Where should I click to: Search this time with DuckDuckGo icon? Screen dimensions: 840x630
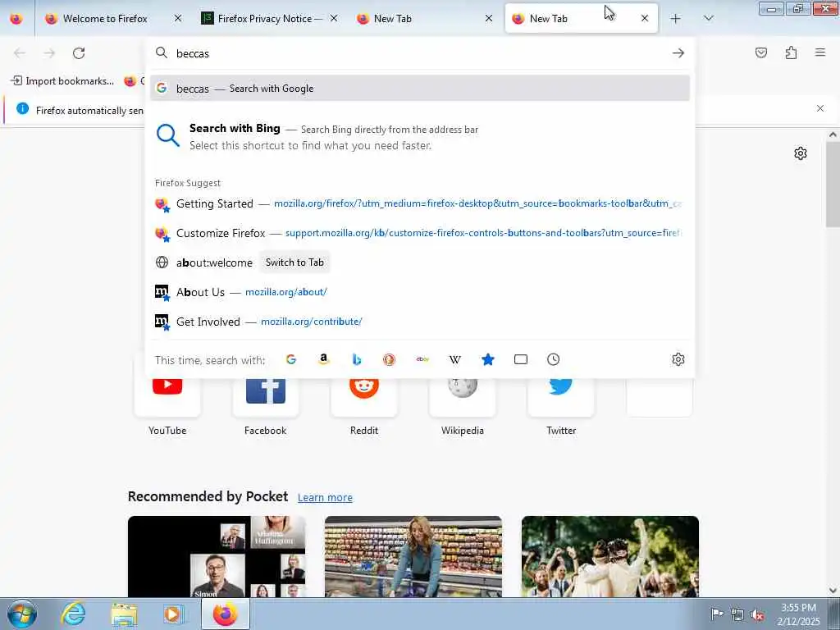pos(390,359)
